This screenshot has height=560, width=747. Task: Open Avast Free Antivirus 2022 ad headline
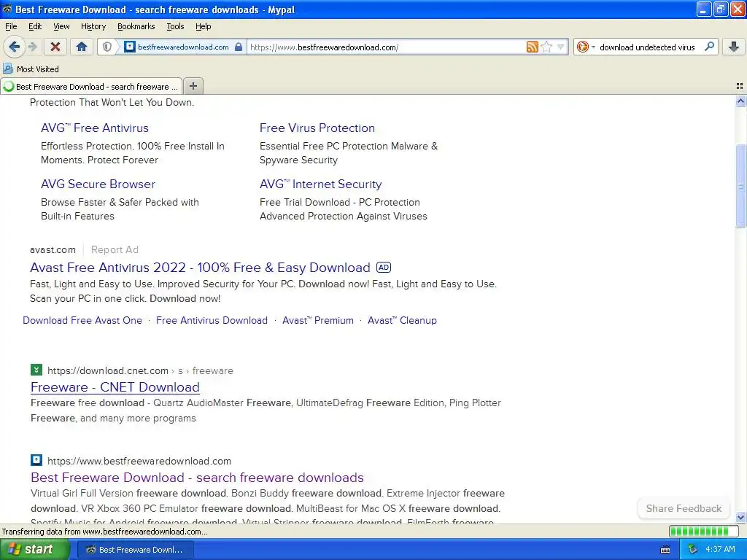coord(200,268)
